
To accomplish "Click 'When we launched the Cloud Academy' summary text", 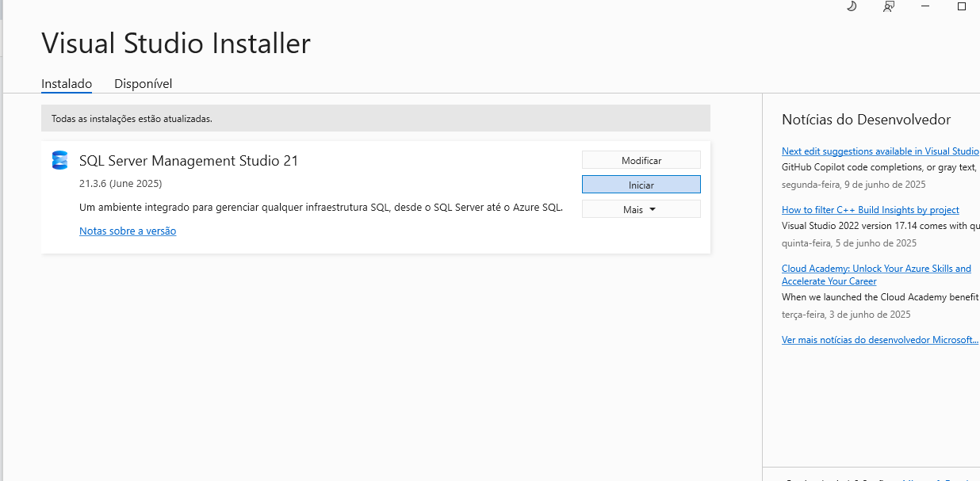I will tap(880, 297).
